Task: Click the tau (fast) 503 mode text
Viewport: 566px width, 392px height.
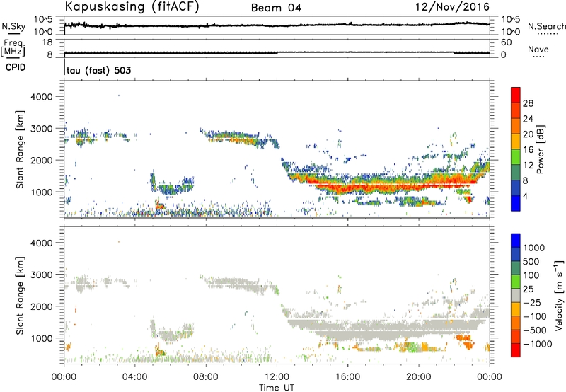Action: click(x=98, y=70)
